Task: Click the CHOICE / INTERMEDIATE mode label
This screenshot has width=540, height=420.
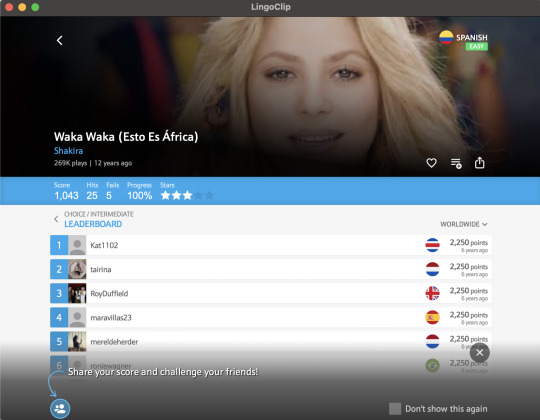Action: 99,214
